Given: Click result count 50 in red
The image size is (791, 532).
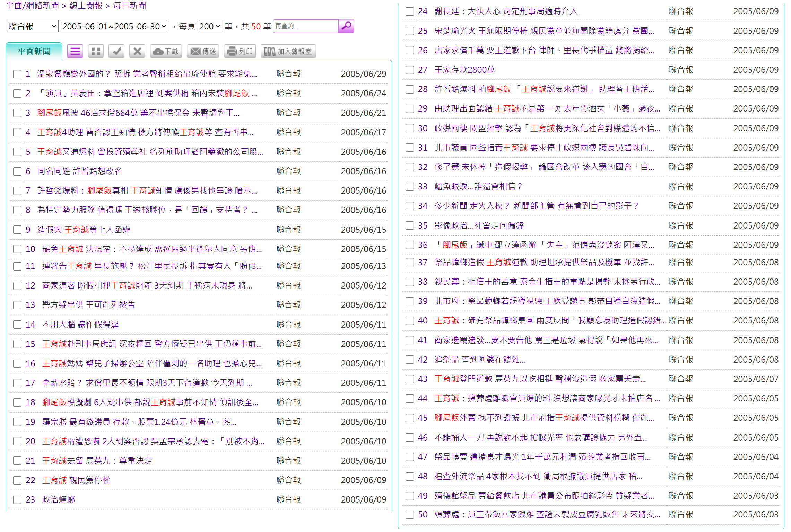Looking at the screenshot, I should click(256, 26).
